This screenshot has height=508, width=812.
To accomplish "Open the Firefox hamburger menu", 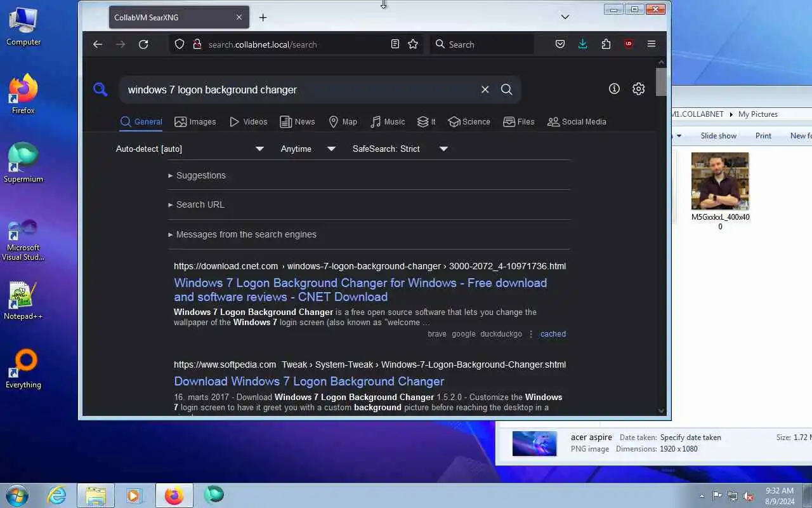I will coord(652,44).
